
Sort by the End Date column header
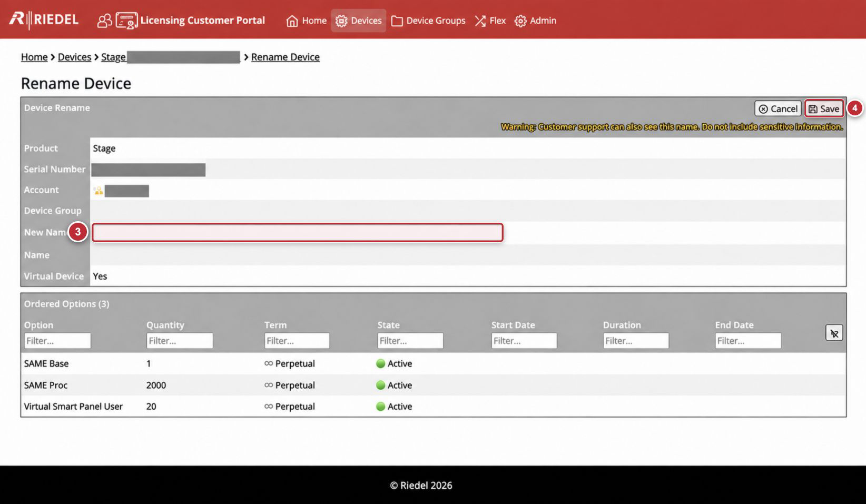[x=734, y=325]
